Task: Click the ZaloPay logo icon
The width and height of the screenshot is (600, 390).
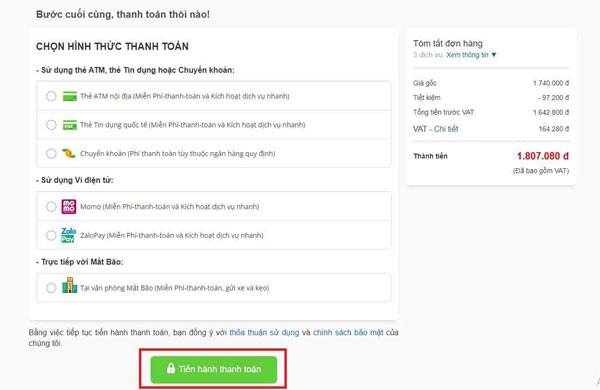Action: coord(69,235)
